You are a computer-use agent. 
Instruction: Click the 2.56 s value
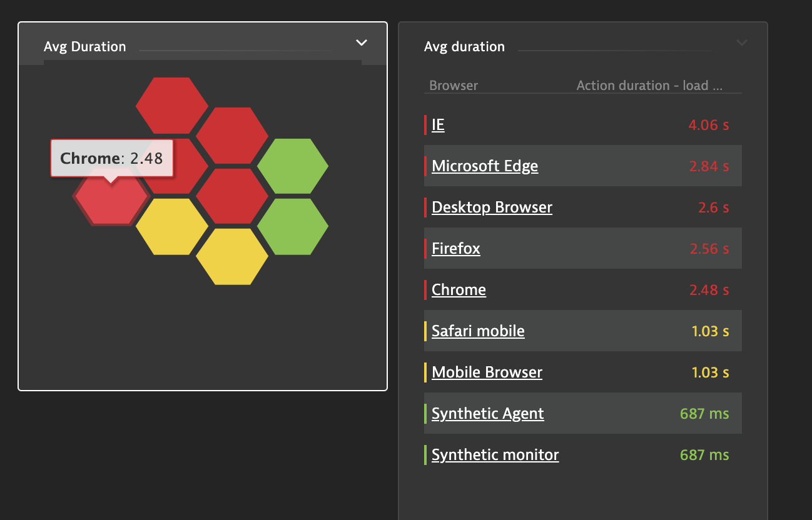[709, 249]
